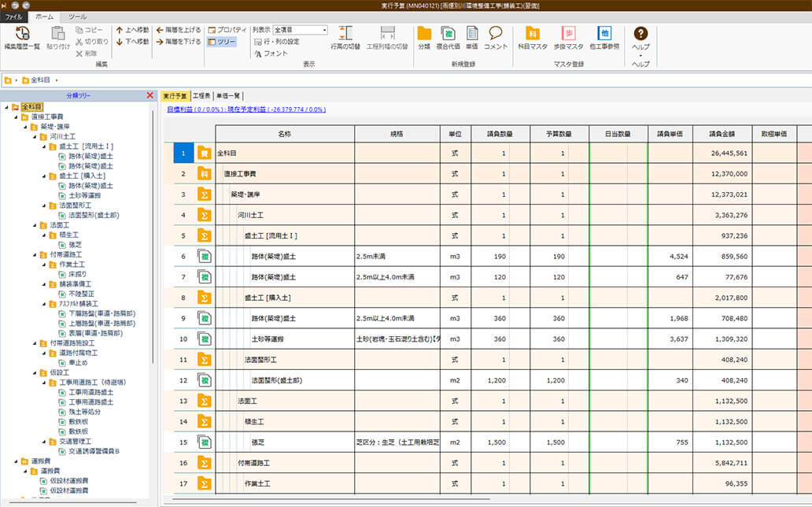
Task: Collapse the 河川土工 tree node
Action: click(x=34, y=136)
